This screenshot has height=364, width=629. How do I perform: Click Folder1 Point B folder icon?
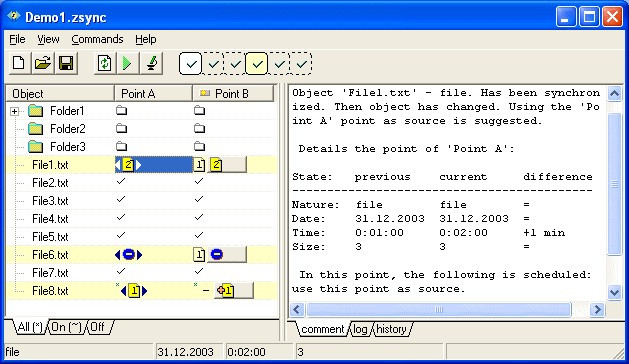click(199, 110)
